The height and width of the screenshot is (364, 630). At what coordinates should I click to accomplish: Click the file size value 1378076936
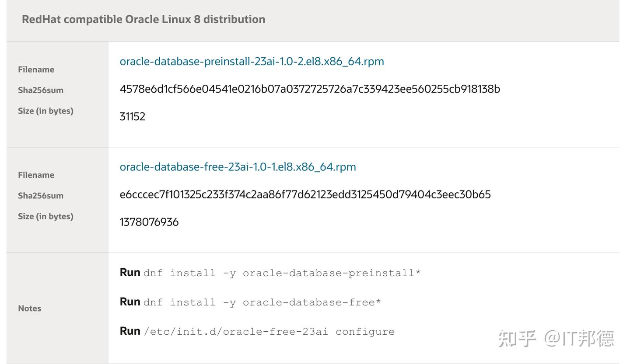[149, 222]
